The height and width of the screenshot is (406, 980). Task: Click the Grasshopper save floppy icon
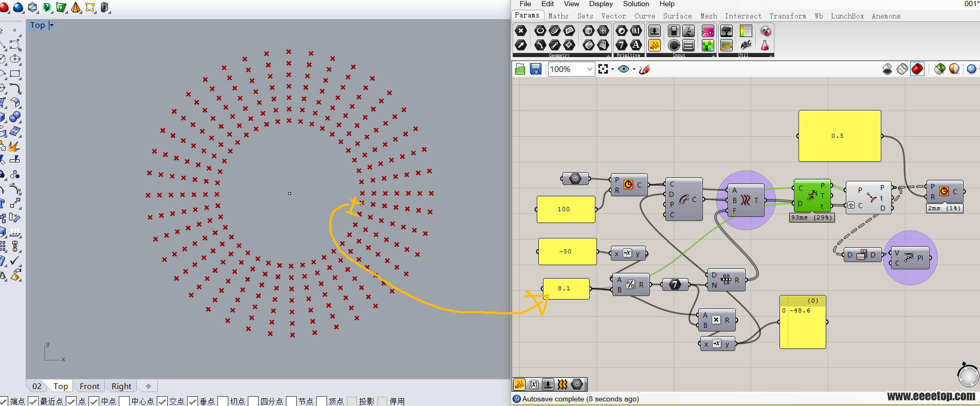[536, 69]
